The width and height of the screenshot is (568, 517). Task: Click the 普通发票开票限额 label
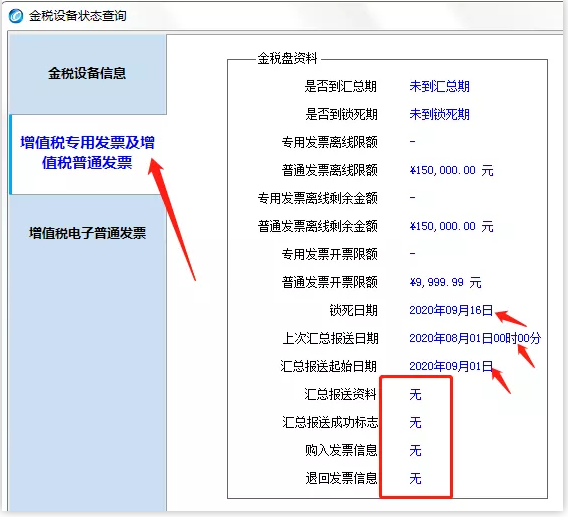pyautogui.click(x=329, y=282)
